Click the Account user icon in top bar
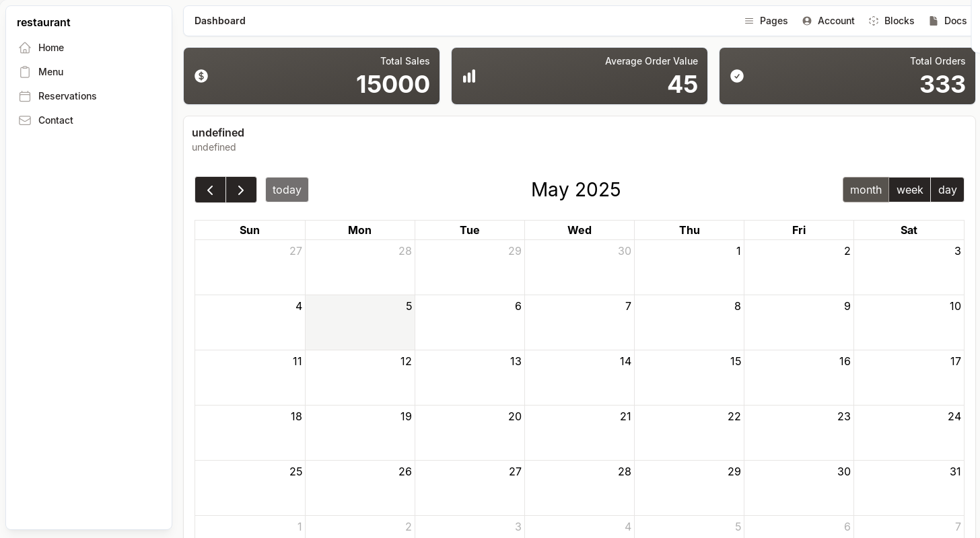Screen dimensions: 980x538 (x=807, y=21)
